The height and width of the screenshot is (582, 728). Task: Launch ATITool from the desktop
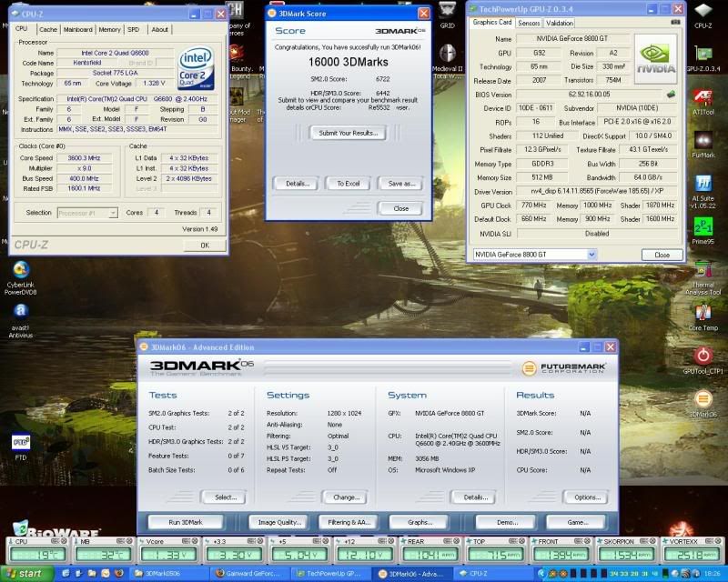pyautogui.click(x=703, y=95)
